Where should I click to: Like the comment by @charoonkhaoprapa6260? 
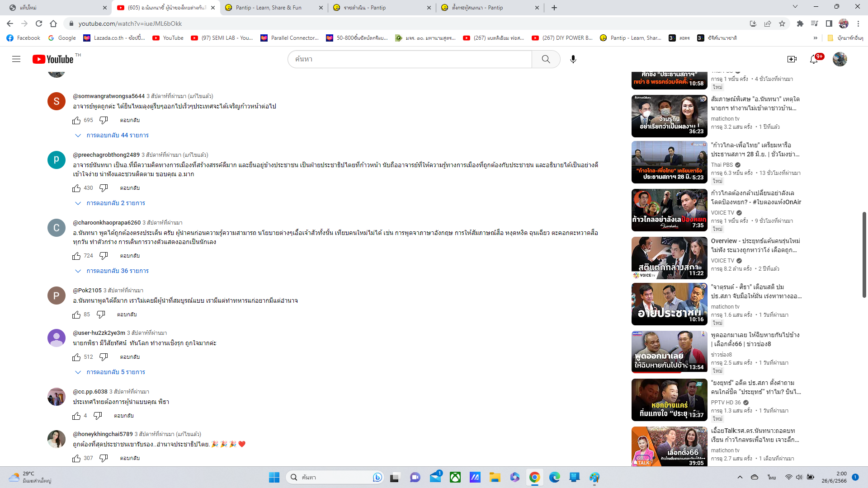click(76, 256)
